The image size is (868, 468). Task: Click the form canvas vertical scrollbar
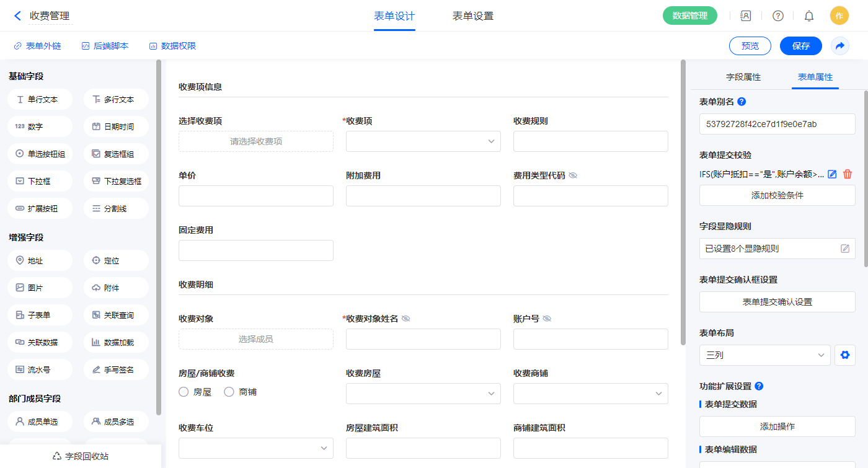coord(683,201)
